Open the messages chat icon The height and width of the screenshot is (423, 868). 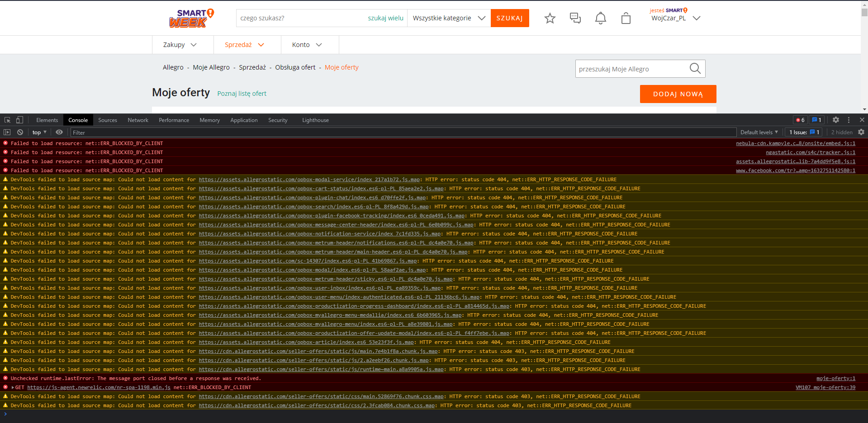click(x=575, y=19)
